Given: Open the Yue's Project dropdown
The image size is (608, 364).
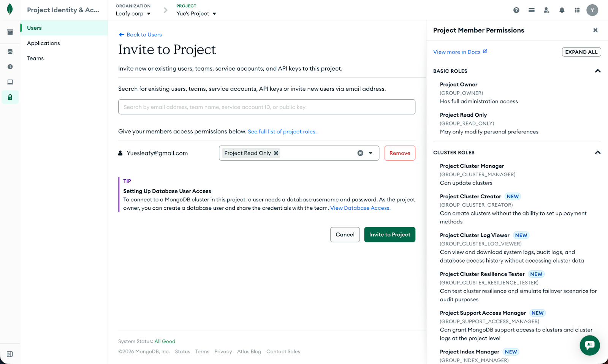Looking at the screenshot, I should click(196, 14).
